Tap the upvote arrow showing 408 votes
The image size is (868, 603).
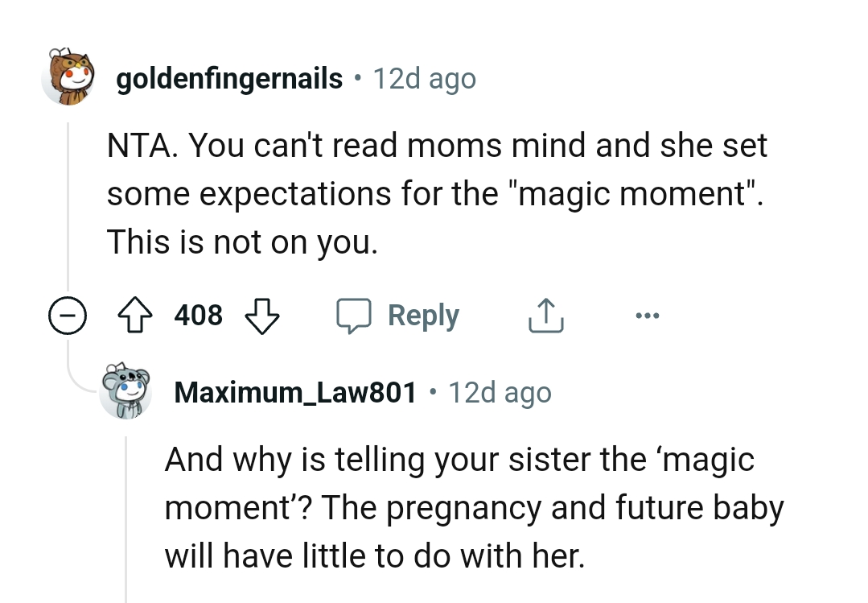tap(135, 315)
